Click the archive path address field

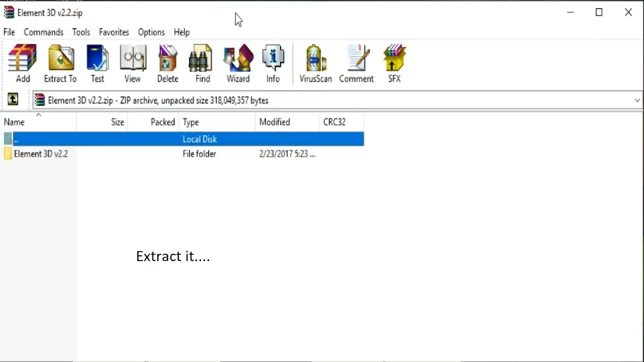pos(337,100)
